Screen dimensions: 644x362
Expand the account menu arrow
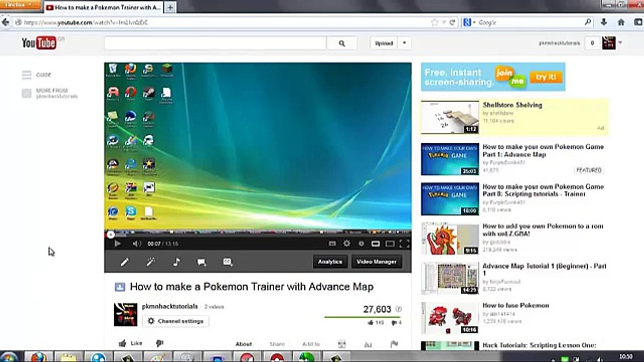coord(620,43)
